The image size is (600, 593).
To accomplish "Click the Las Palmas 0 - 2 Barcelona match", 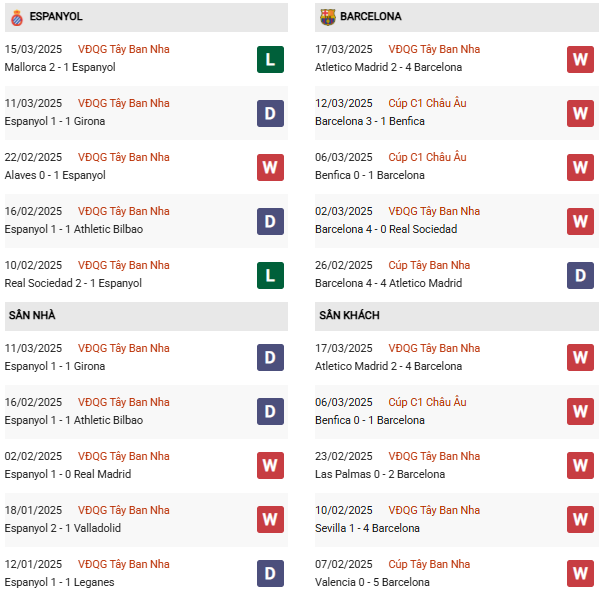I will pyautogui.click(x=380, y=474).
